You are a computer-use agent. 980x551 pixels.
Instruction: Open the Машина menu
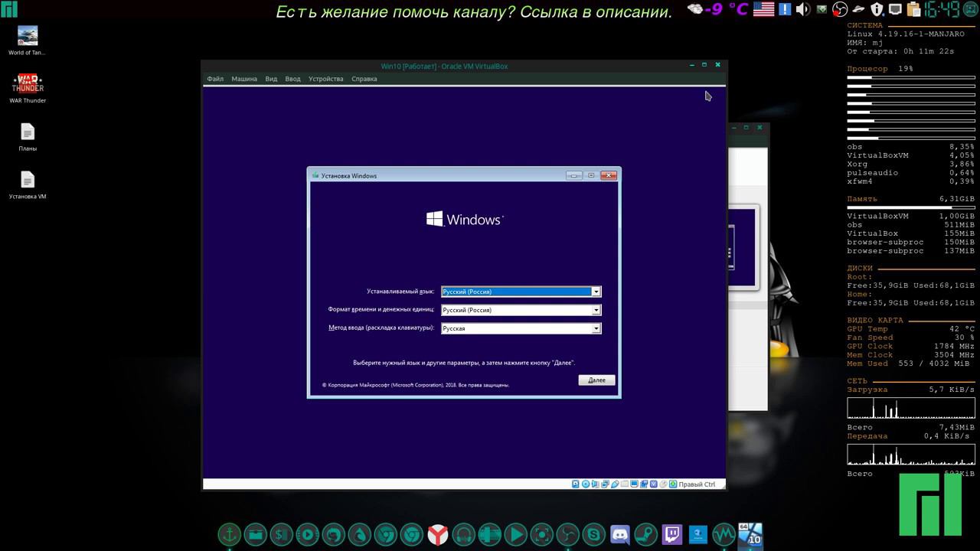click(244, 79)
